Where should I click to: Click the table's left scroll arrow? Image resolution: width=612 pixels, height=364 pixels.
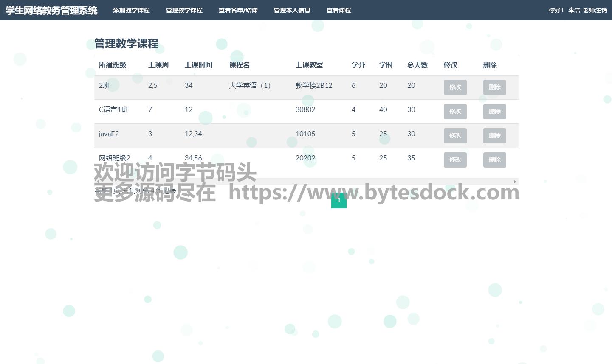[x=97, y=182]
